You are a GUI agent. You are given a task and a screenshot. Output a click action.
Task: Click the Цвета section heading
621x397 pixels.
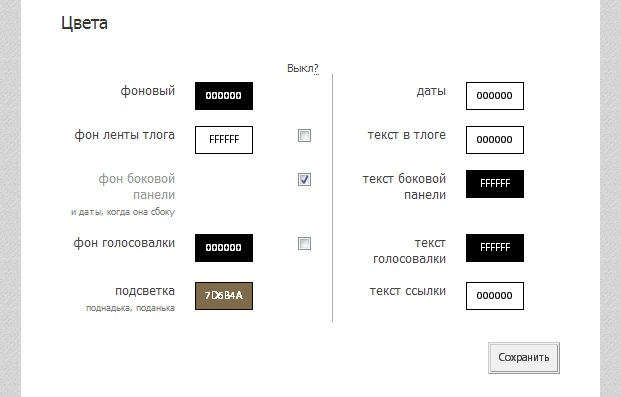(x=84, y=23)
